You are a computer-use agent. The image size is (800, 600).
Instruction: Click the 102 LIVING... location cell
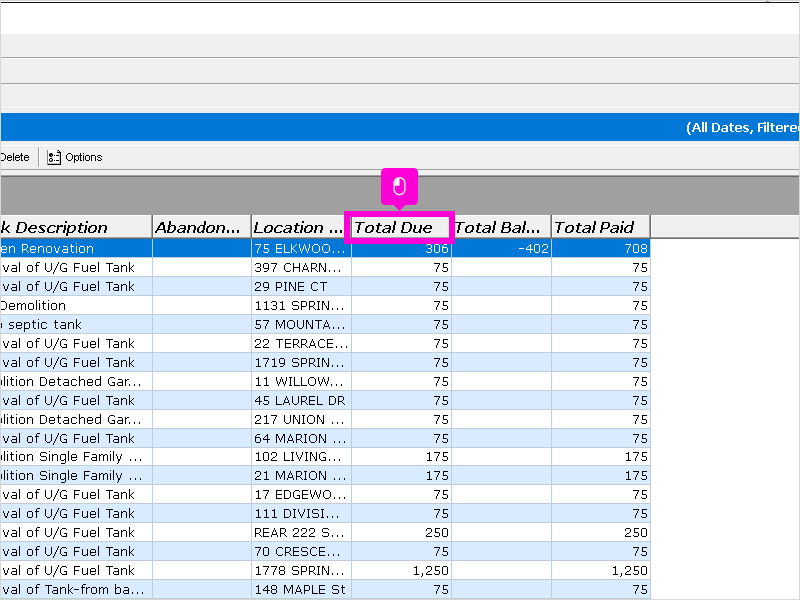(x=301, y=457)
